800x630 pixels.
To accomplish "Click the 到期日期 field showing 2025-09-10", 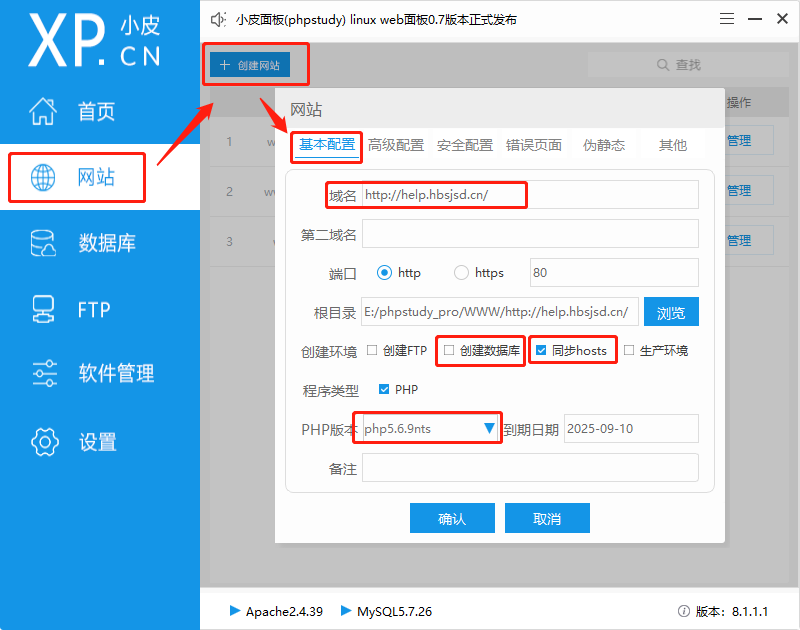I will (x=631, y=429).
